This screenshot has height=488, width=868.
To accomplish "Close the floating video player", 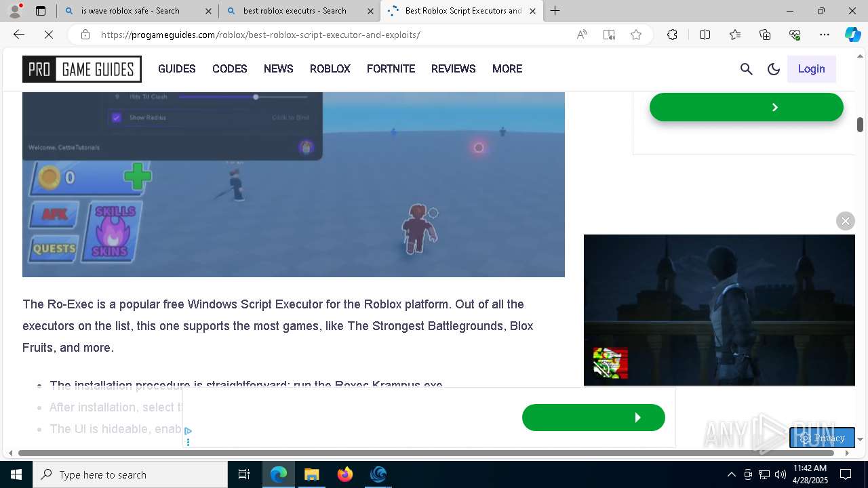I will (846, 221).
